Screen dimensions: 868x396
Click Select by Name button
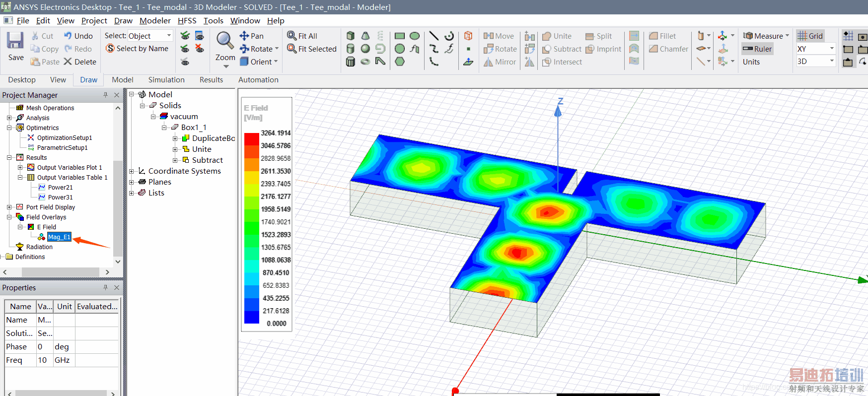coord(137,49)
